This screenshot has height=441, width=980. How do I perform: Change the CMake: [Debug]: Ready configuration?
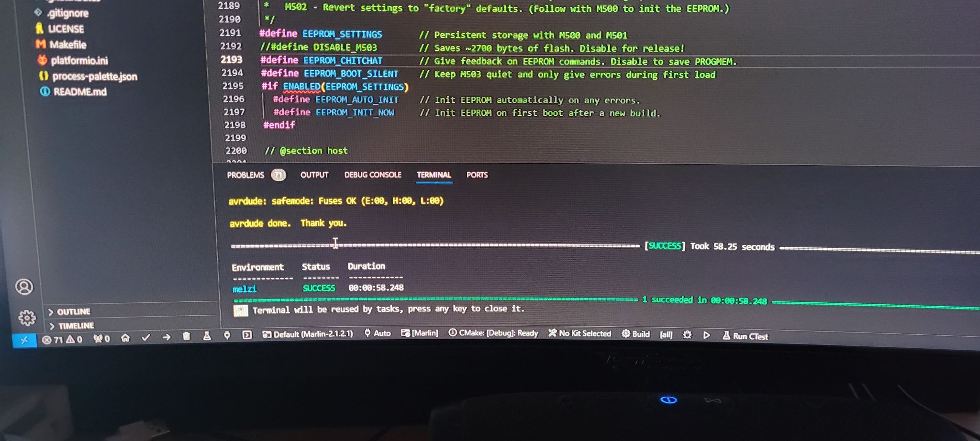pyautogui.click(x=493, y=333)
